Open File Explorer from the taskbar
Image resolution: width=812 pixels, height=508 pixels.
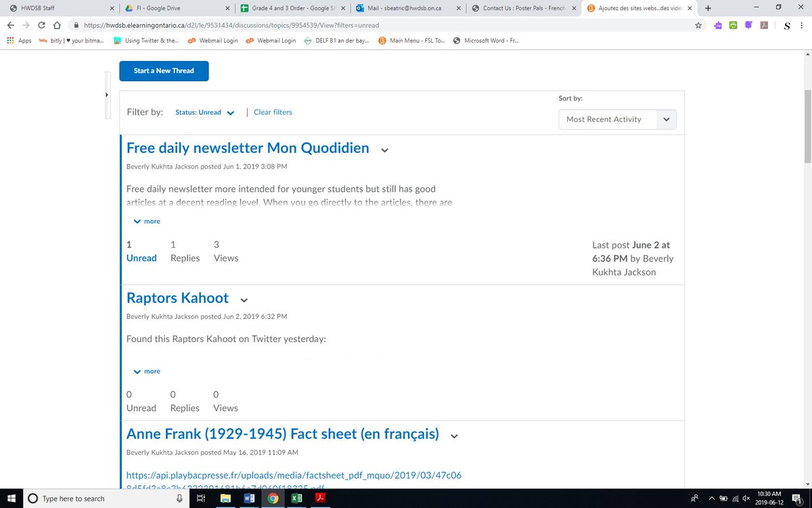pyautogui.click(x=225, y=499)
